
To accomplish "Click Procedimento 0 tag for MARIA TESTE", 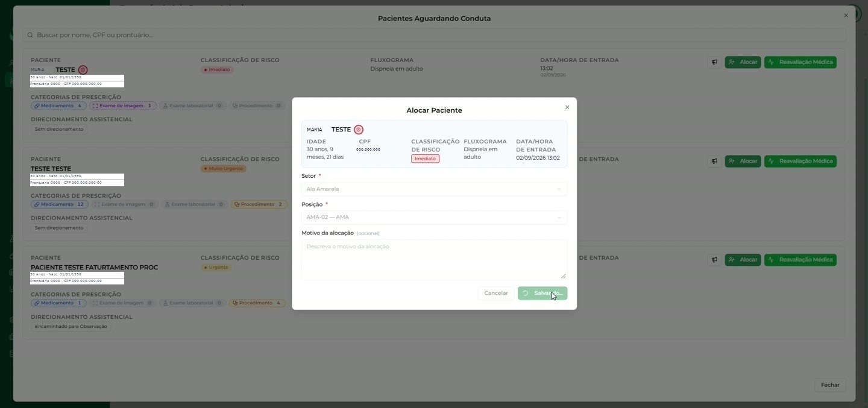I will [257, 106].
